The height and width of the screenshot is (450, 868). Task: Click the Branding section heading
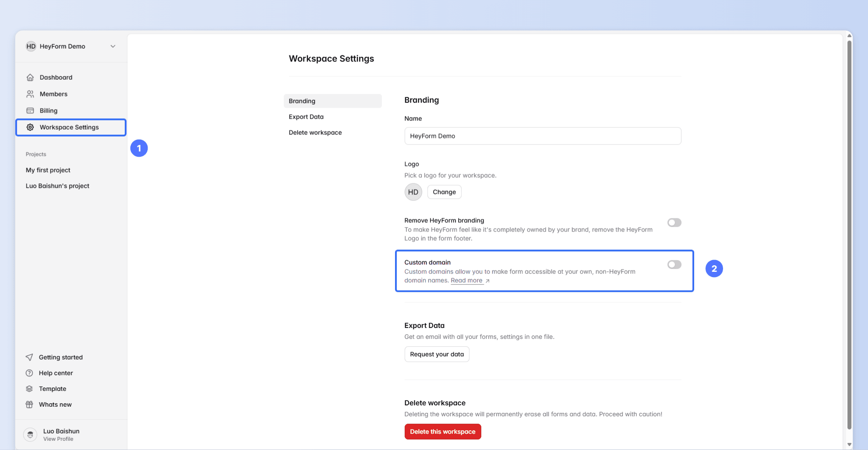point(422,100)
